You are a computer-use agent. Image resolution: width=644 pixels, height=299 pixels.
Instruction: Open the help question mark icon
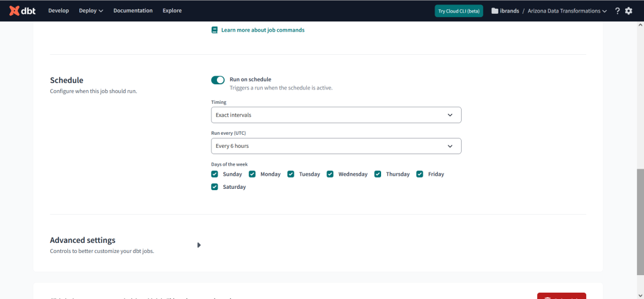[x=617, y=11]
